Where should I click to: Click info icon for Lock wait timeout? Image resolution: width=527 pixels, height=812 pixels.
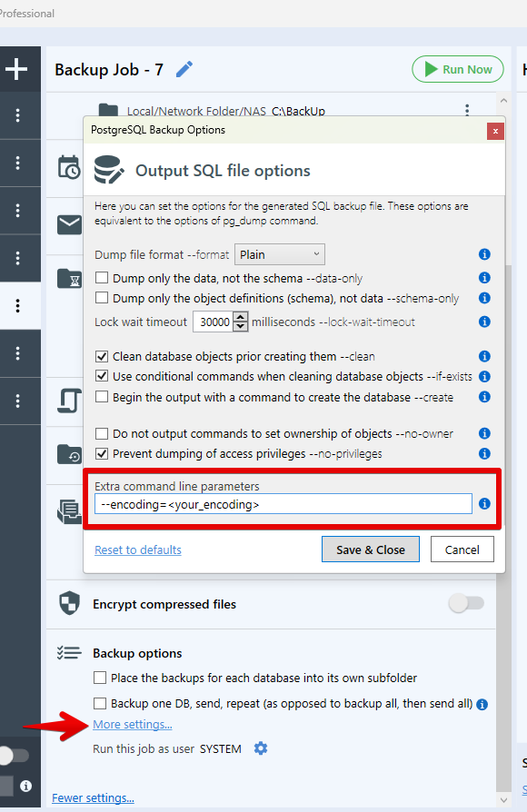(x=484, y=322)
